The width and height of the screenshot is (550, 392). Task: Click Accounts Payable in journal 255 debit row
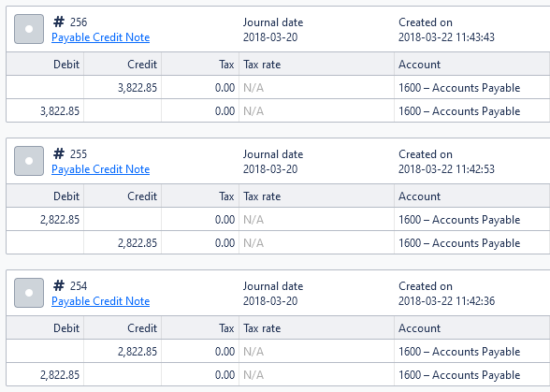459,220
